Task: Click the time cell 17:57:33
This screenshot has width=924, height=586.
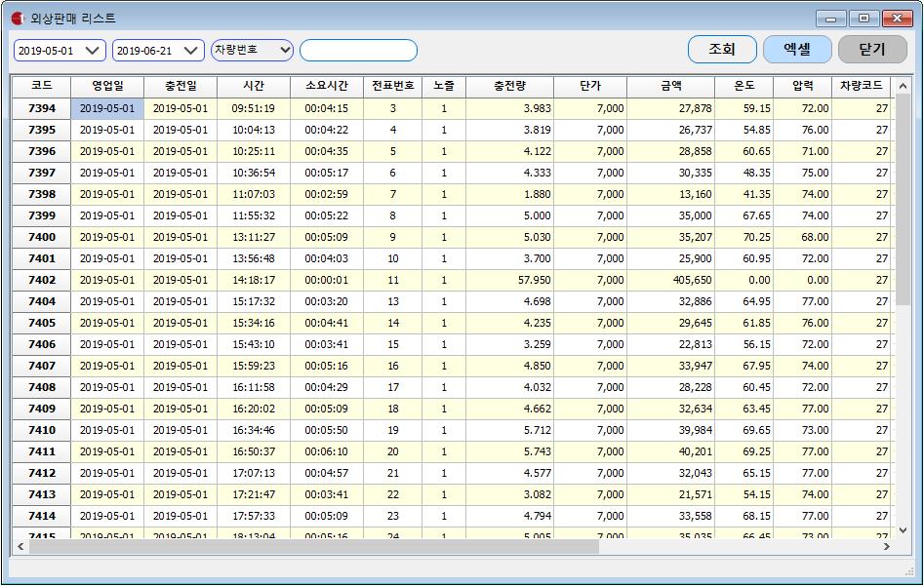Action: (x=254, y=516)
